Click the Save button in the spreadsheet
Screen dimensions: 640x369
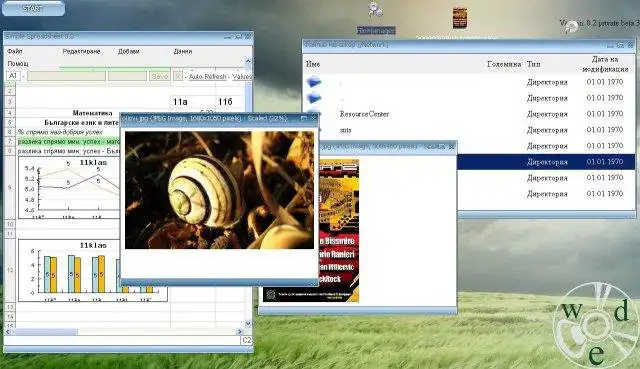160,76
